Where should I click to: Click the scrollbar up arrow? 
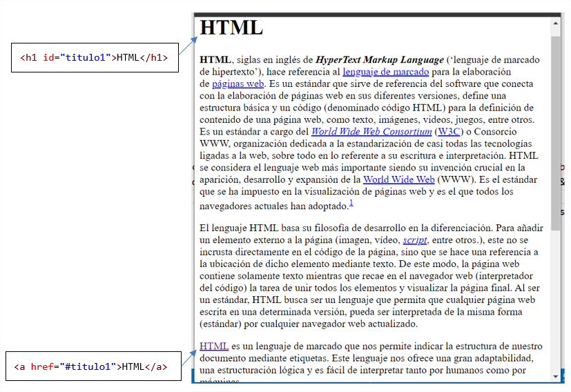pos(556,23)
